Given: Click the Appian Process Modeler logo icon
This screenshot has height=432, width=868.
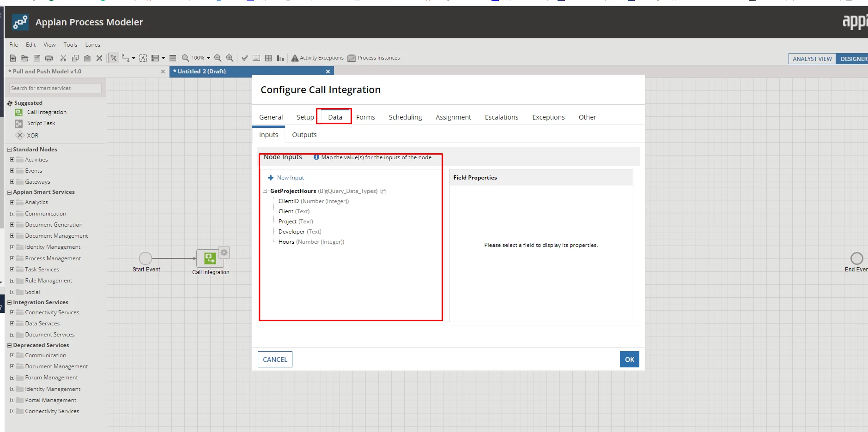Looking at the screenshot, I should 20,22.
